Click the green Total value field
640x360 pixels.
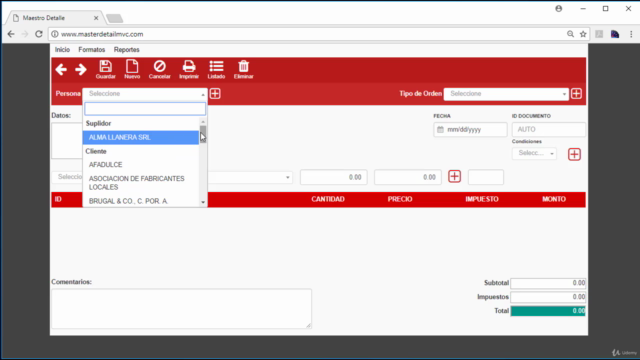[548, 311]
